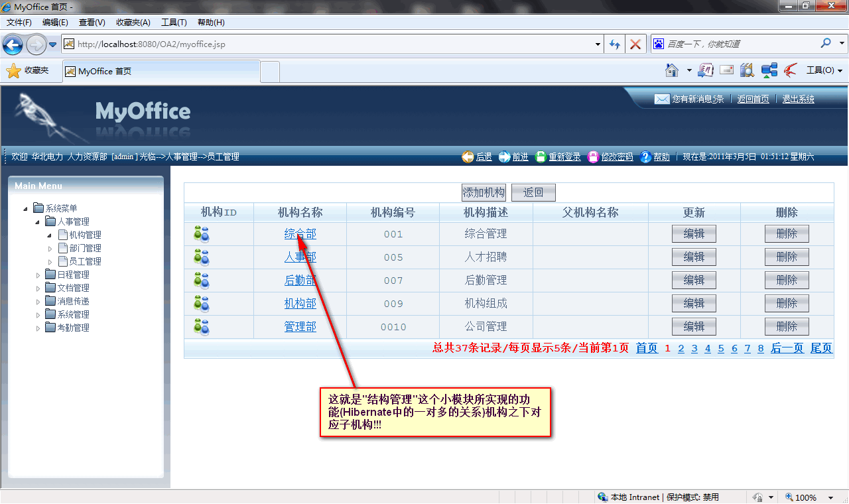Open the 帮助(H) menu
Screen dimensions: 849x504
click(211, 23)
